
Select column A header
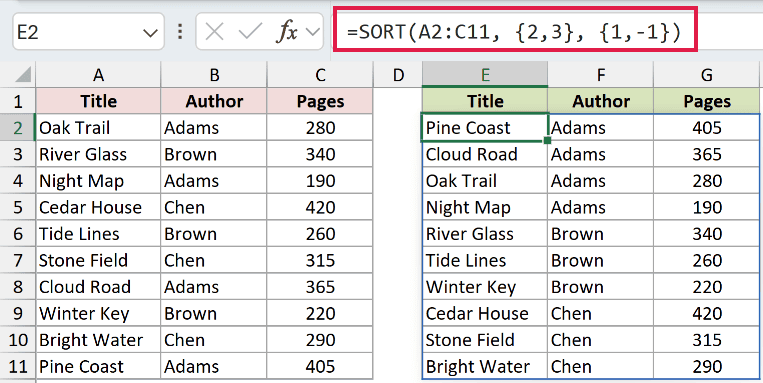[x=98, y=74]
